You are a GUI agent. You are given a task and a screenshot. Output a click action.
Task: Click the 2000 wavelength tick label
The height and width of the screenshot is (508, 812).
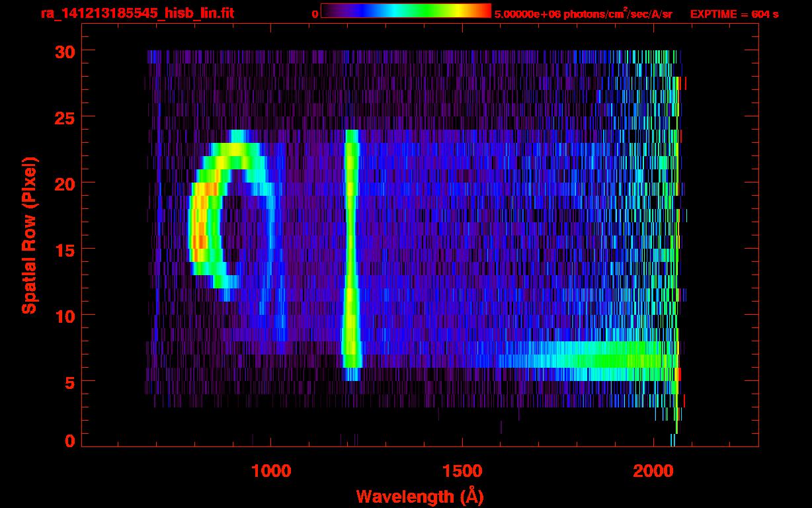pos(652,471)
